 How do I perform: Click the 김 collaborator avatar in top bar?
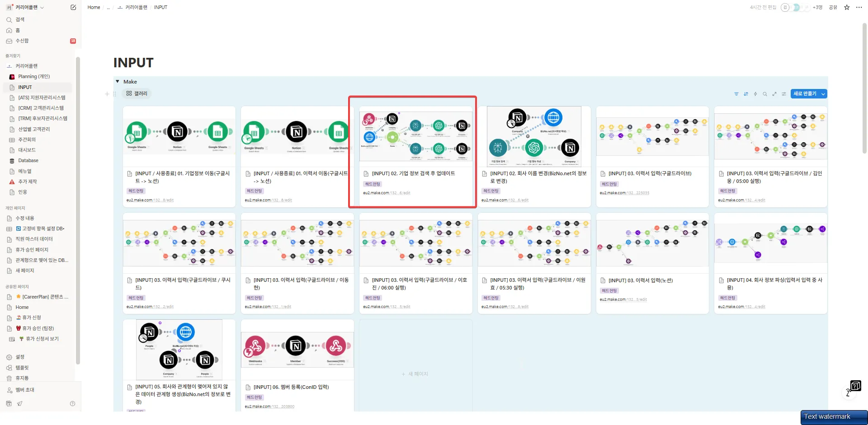pos(785,7)
